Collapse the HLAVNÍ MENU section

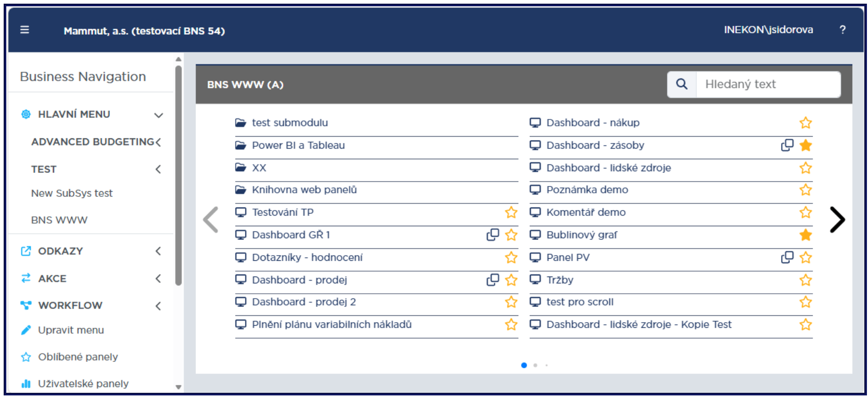coord(159,115)
